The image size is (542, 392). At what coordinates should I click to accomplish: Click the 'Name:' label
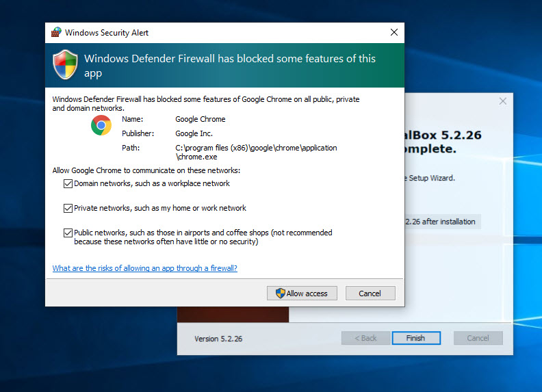pos(132,119)
